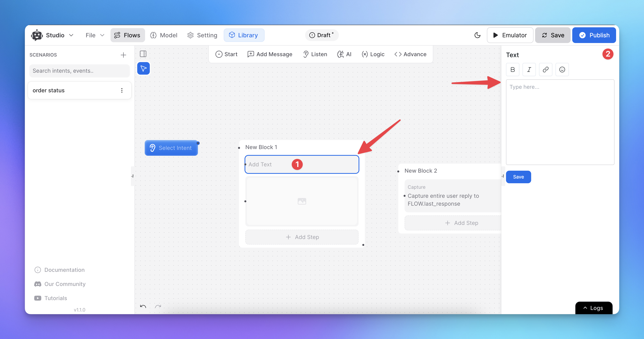This screenshot has height=339, width=644.
Task: Click the New Block 1 title
Action: [261, 147]
